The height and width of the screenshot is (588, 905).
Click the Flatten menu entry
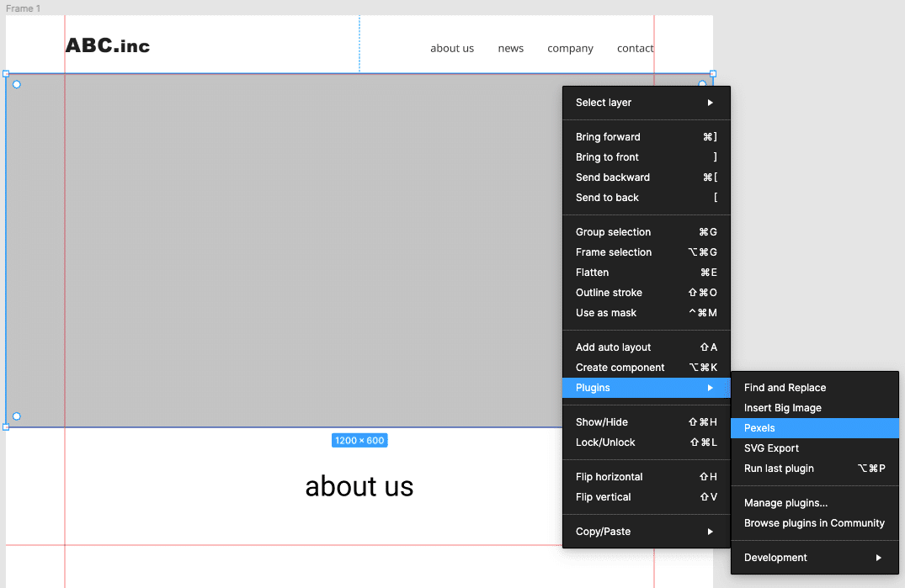pyautogui.click(x=647, y=272)
